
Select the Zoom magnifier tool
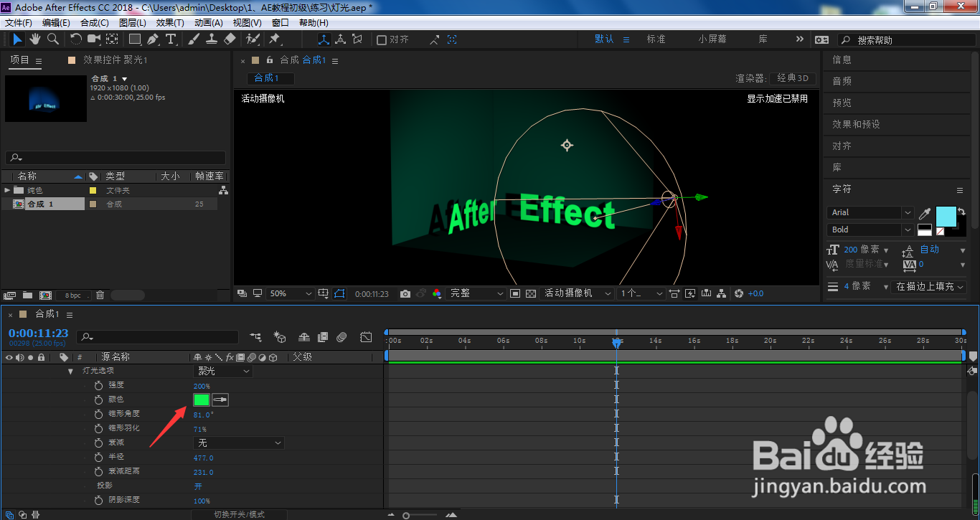click(x=52, y=39)
